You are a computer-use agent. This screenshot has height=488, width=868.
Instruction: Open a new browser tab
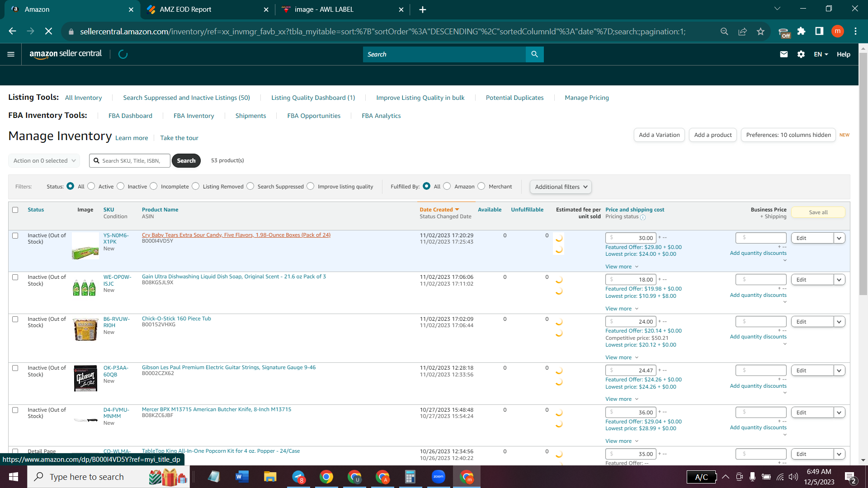[x=423, y=9]
